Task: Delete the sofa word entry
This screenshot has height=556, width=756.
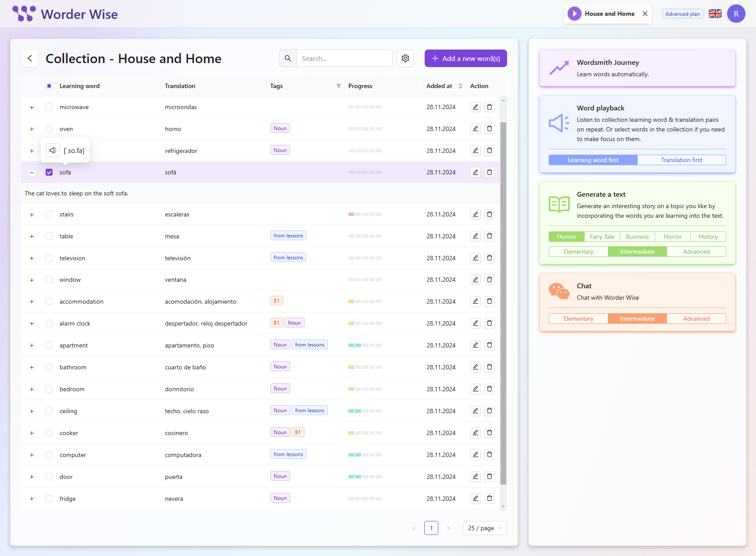Action: point(490,172)
